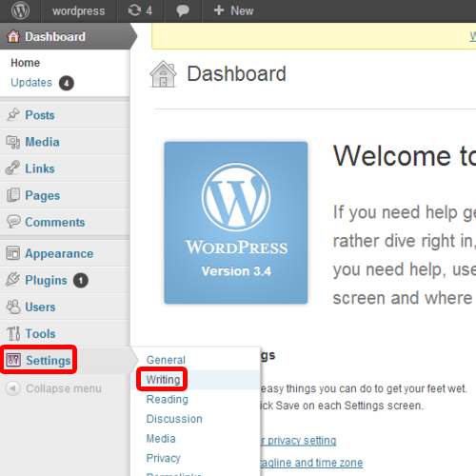Select General in Settings flyout
476x476 pixels.
click(166, 360)
